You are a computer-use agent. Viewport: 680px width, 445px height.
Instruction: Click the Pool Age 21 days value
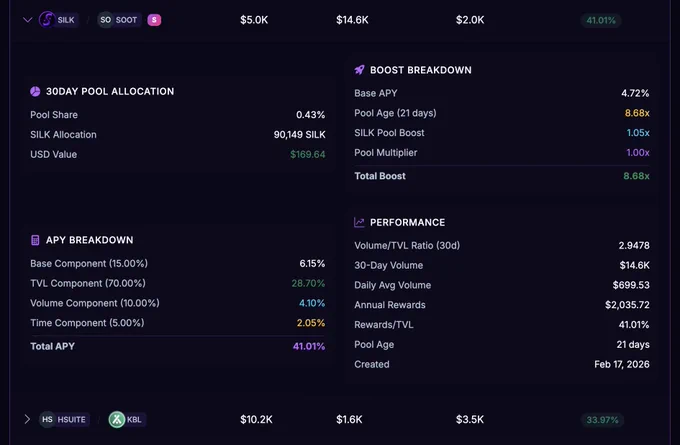(x=633, y=345)
